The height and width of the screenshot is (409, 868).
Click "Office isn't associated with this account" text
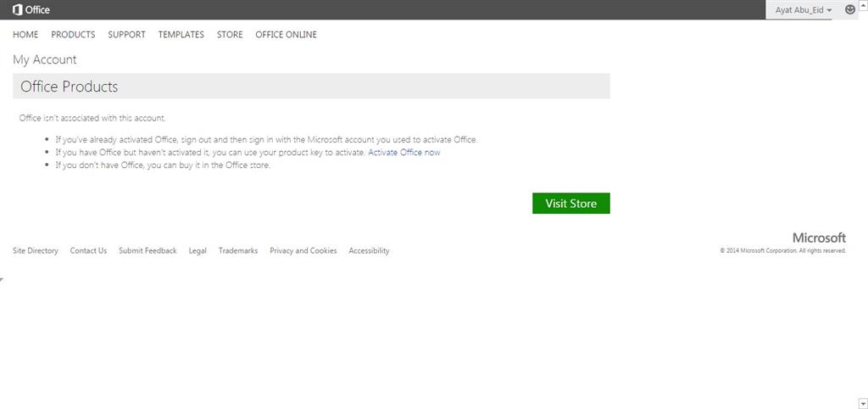92,118
